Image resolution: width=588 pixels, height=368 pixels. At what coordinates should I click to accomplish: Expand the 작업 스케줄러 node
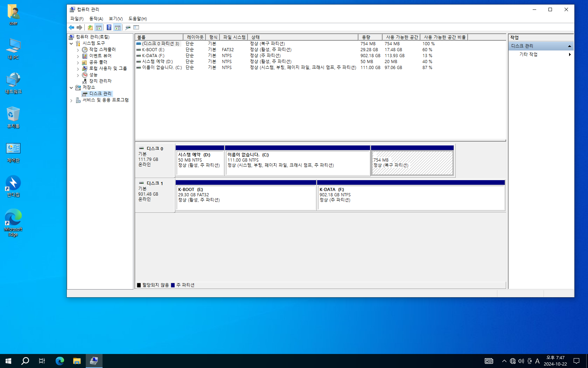[78, 50]
